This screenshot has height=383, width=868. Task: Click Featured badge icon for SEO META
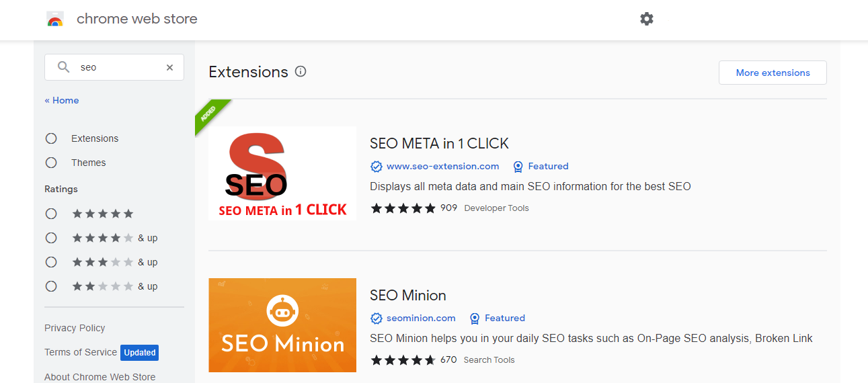[518, 167]
